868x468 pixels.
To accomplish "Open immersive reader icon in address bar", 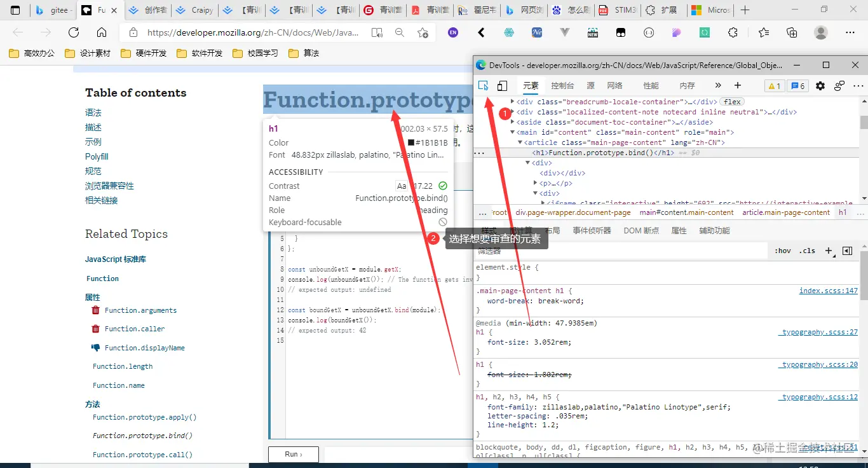I will tap(377, 32).
